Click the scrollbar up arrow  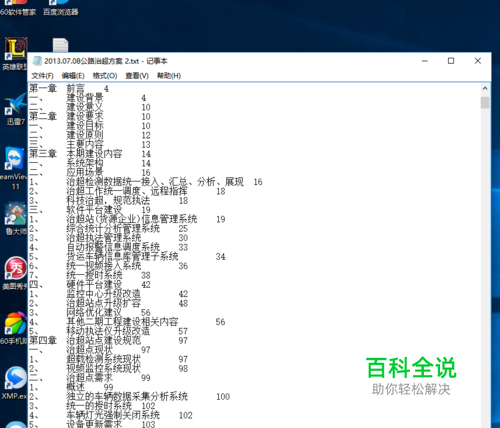(x=485, y=88)
